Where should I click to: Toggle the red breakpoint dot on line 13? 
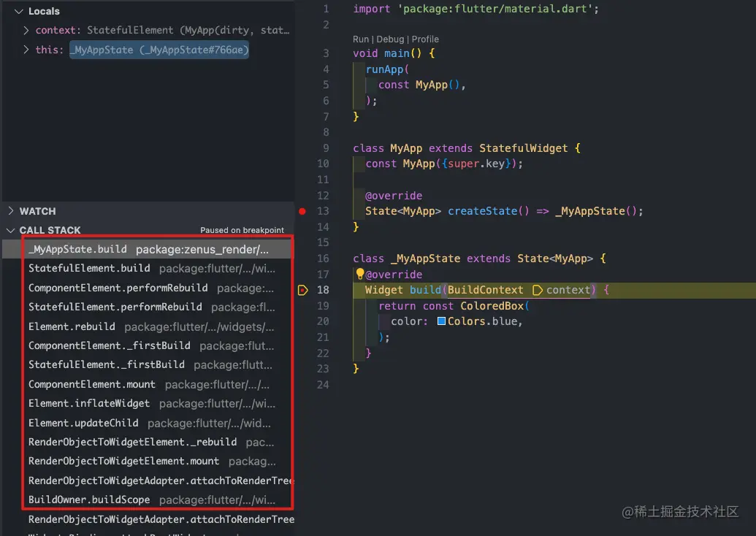click(302, 211)
